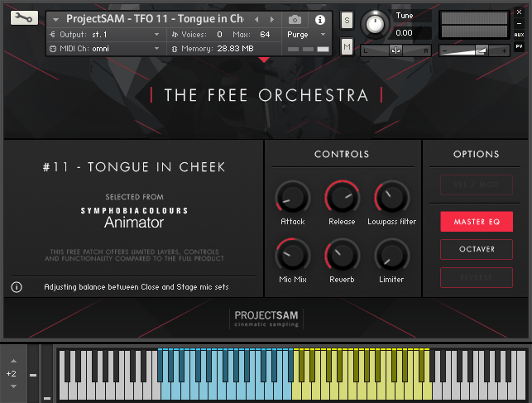This screenshot has width=532, height=403.
Task: Click the CONTROLS panel heading
Action: (342, 154)
